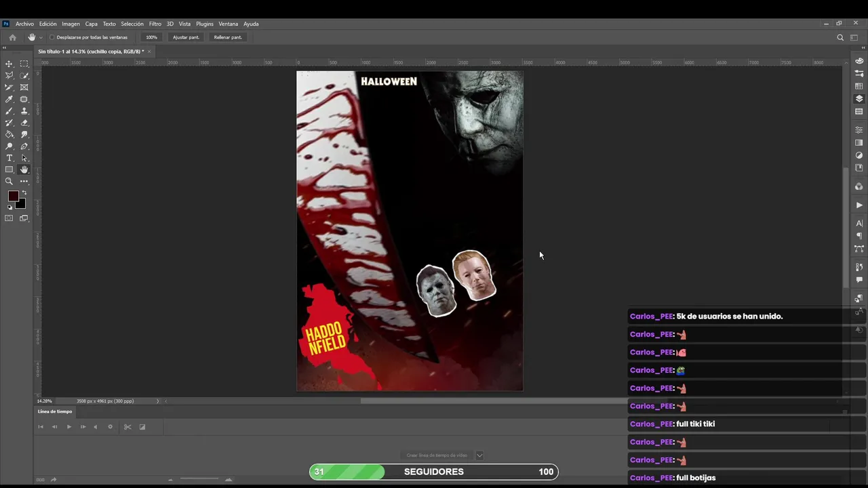Select the Paint Bucket tool

click(9, 134)
